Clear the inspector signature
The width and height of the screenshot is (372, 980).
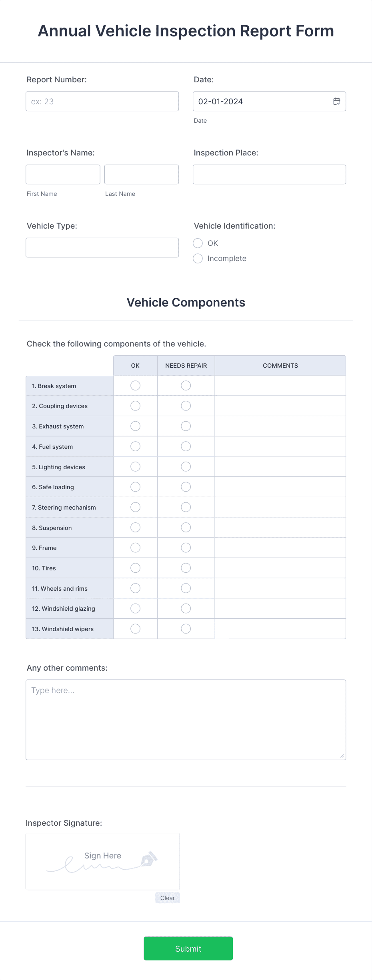click(x=167, y=898)
